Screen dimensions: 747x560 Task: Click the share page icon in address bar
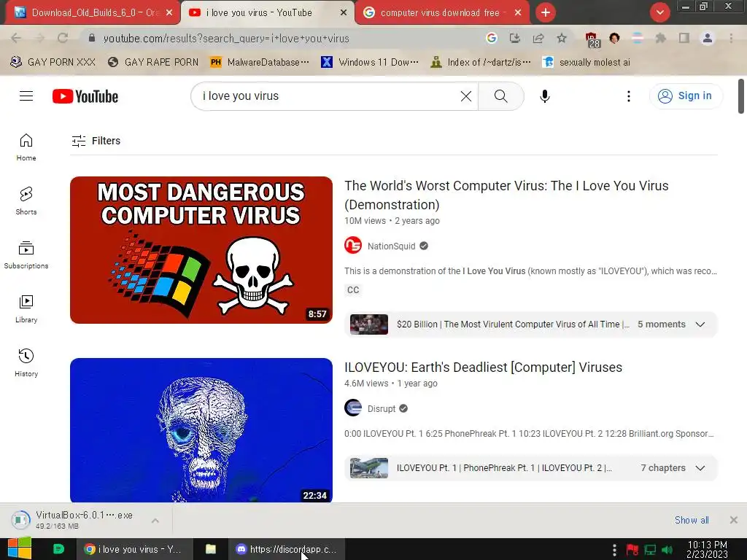[x=538, y=38]
